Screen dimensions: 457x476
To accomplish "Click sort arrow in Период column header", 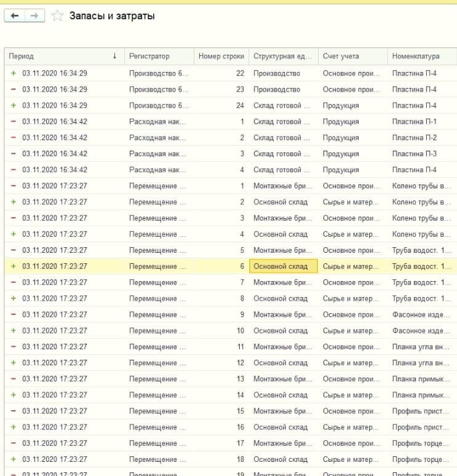I will coord(114,56).
